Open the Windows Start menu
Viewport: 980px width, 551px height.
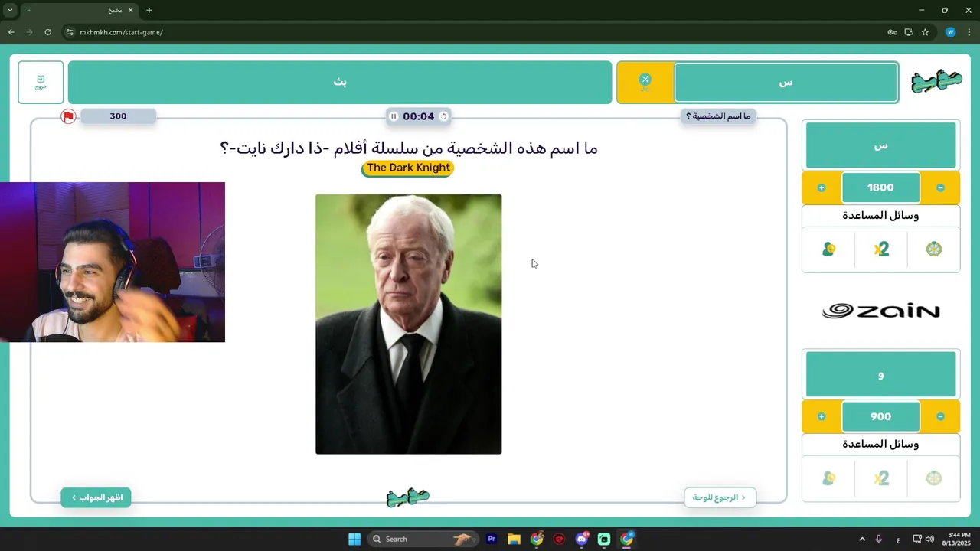click(354, 539)
